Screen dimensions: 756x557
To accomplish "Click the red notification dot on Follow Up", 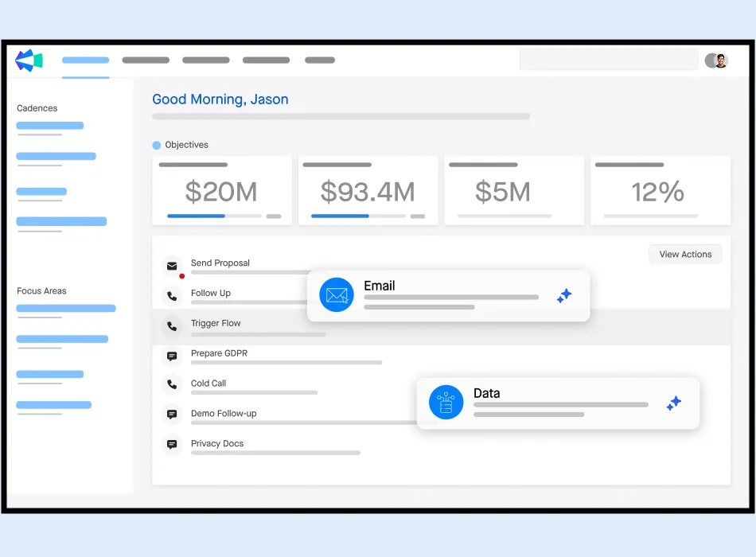I will pyautogui.click(x=181, y=277).
